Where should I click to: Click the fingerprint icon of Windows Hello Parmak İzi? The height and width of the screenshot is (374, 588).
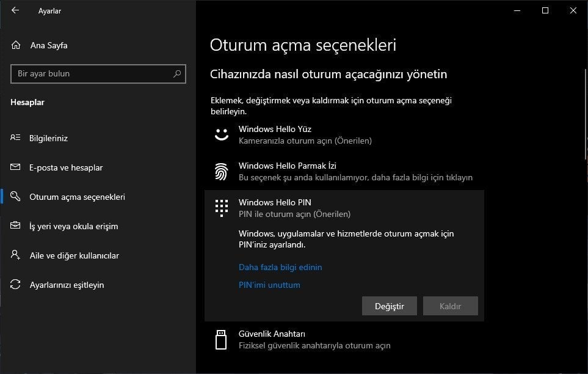click(x=221, y=171)
